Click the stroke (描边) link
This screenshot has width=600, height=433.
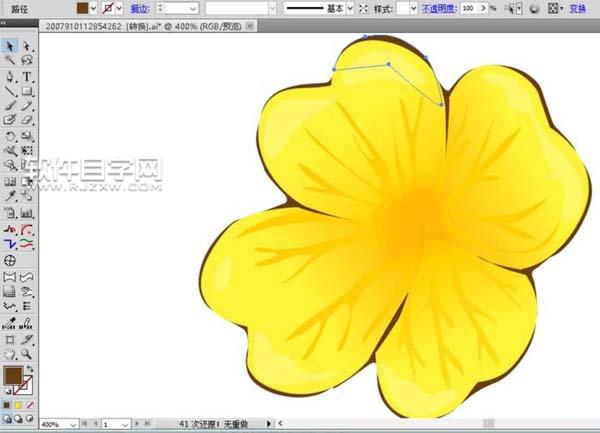(139, 8)
